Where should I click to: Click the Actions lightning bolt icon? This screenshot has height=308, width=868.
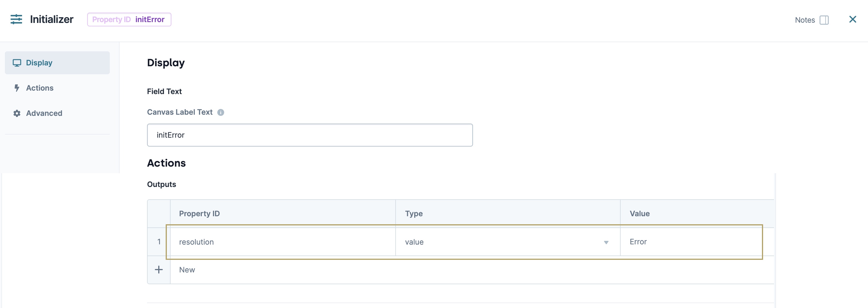point(17,88)
